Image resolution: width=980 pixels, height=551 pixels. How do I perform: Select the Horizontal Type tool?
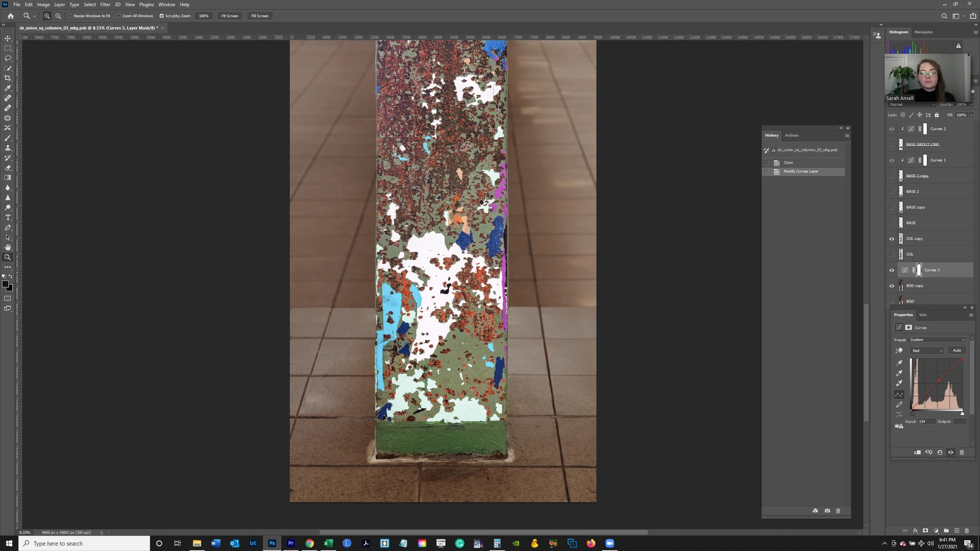[8, 217]
